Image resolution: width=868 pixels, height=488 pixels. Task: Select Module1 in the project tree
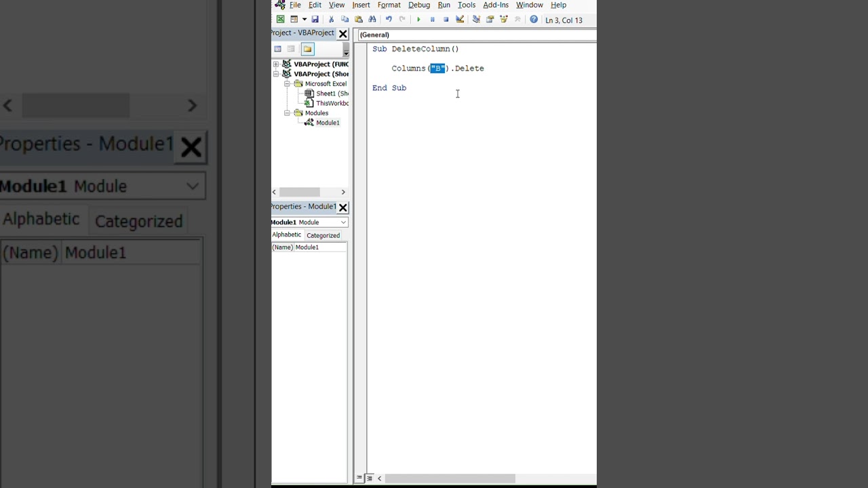pos(328,123)
